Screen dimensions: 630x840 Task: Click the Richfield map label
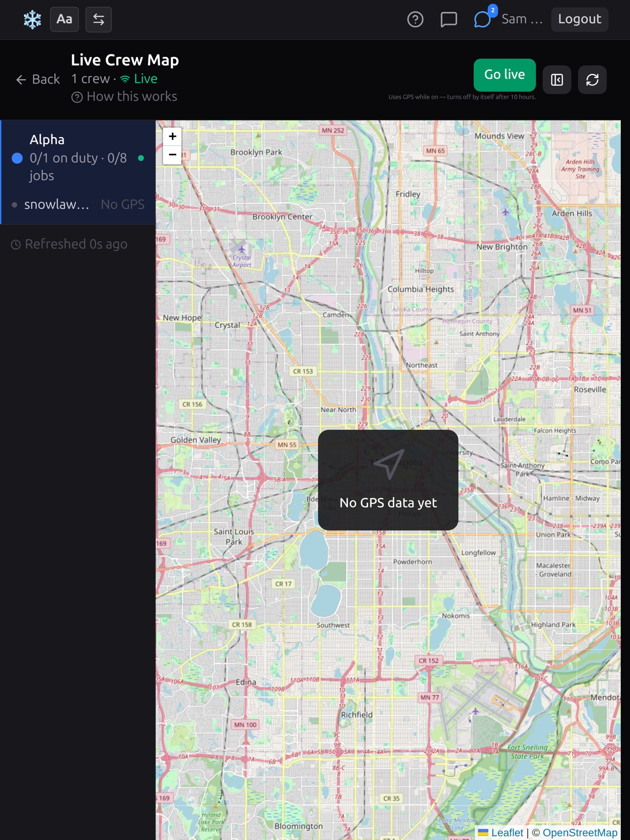click(357, 714)
